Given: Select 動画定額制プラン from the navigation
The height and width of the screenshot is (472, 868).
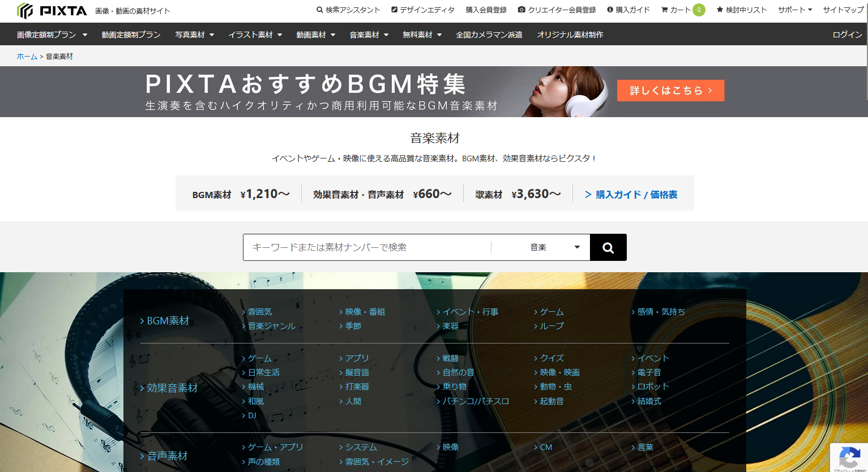Looking at the screenshot, I should 131,34.
